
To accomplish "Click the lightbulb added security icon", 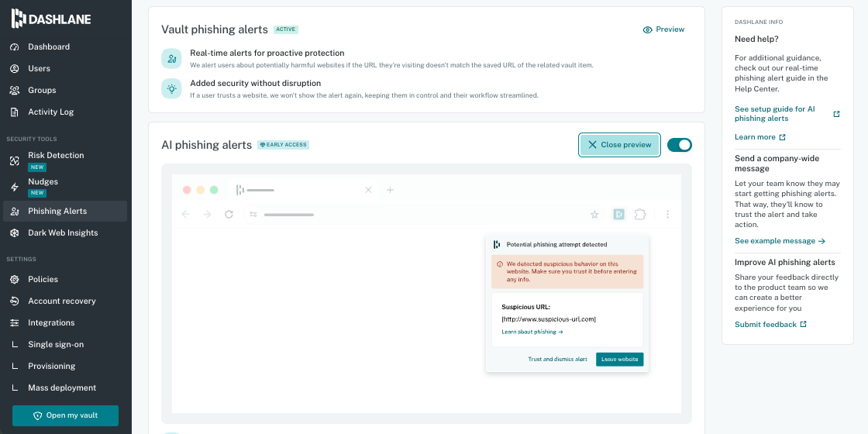I will point(171,88).
